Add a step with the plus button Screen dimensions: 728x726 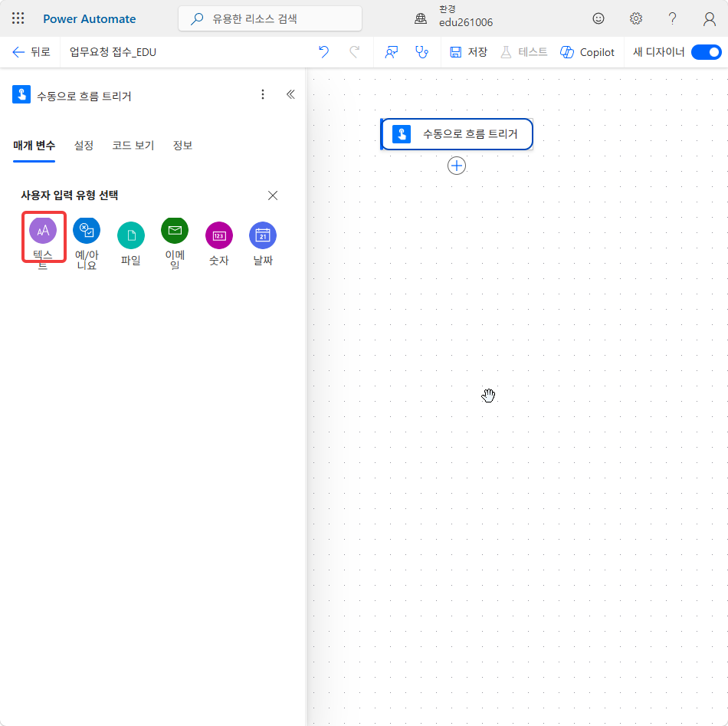(x=457, y=166)
